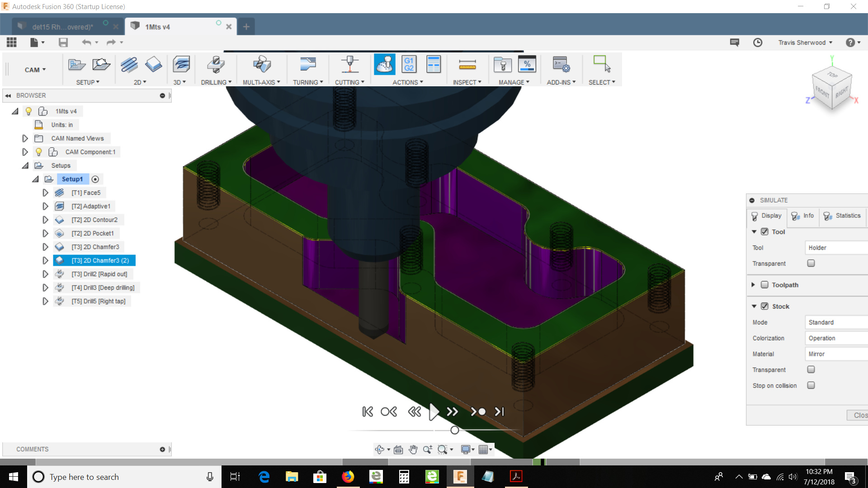868x488 pixels.
Task: Click the Setup Sheet icon in Actions
Action: tap(433, 64)
